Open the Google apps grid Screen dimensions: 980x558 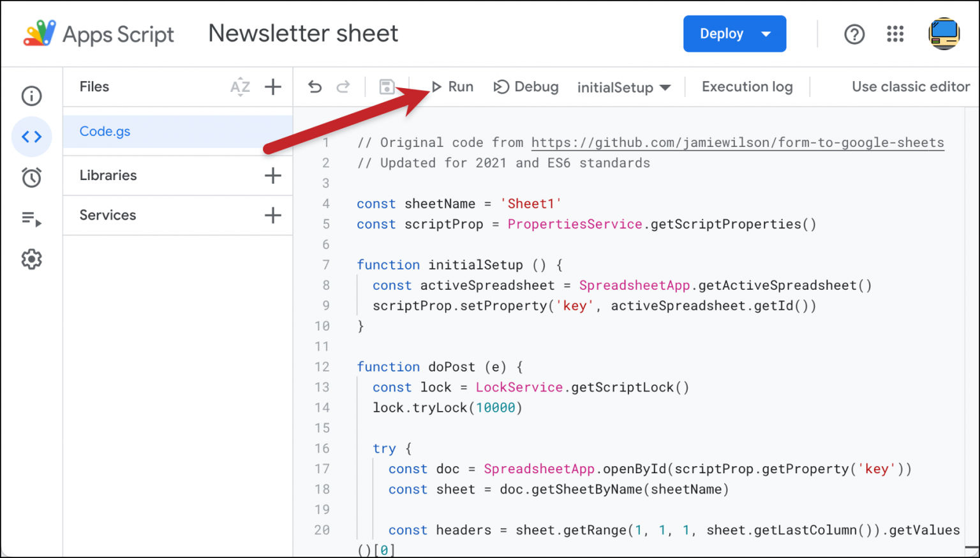[x=895, y=34]
